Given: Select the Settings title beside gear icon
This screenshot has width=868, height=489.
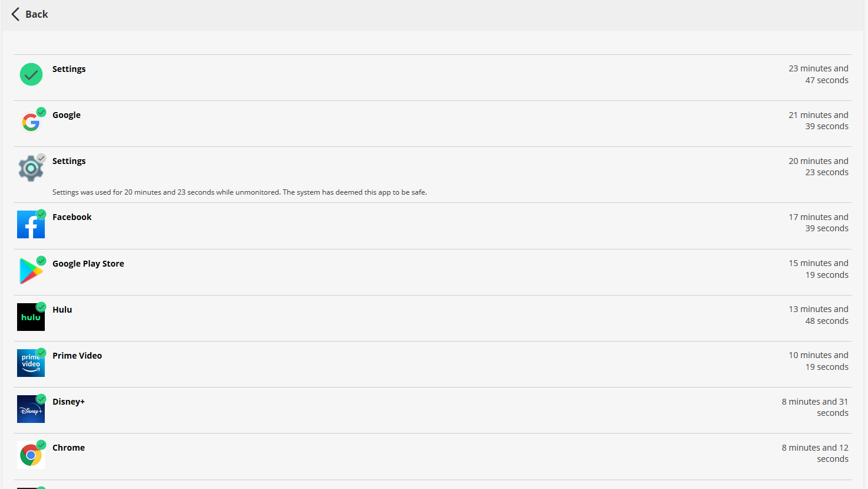Looking at the screenshot, I should 69,161.
